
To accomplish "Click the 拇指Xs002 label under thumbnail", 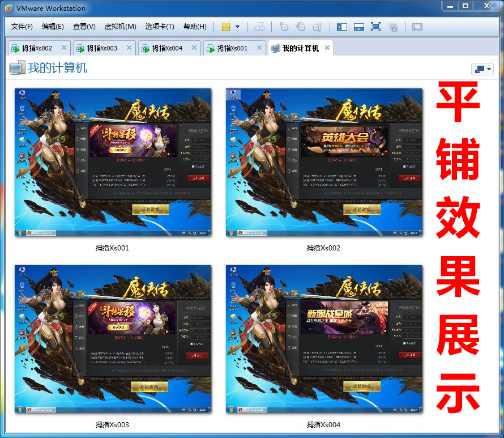I will click(x=323, y=248).
